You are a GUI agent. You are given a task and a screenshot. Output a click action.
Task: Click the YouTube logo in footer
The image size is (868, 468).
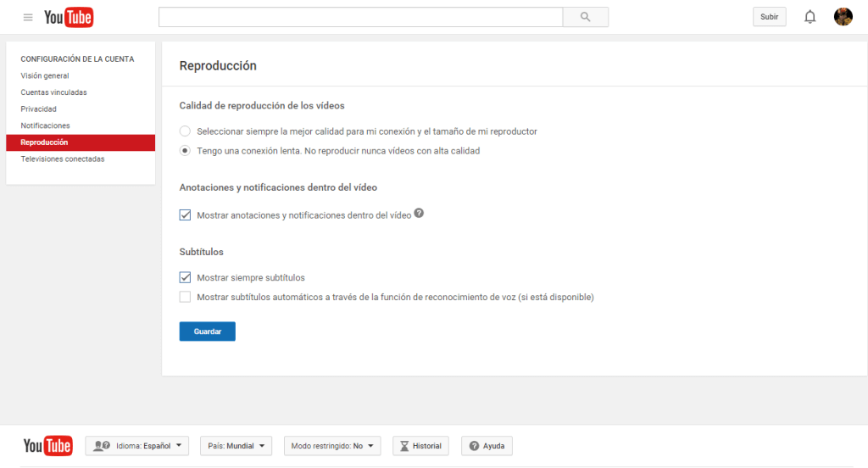pyautogui.click(x=47, y=445)
